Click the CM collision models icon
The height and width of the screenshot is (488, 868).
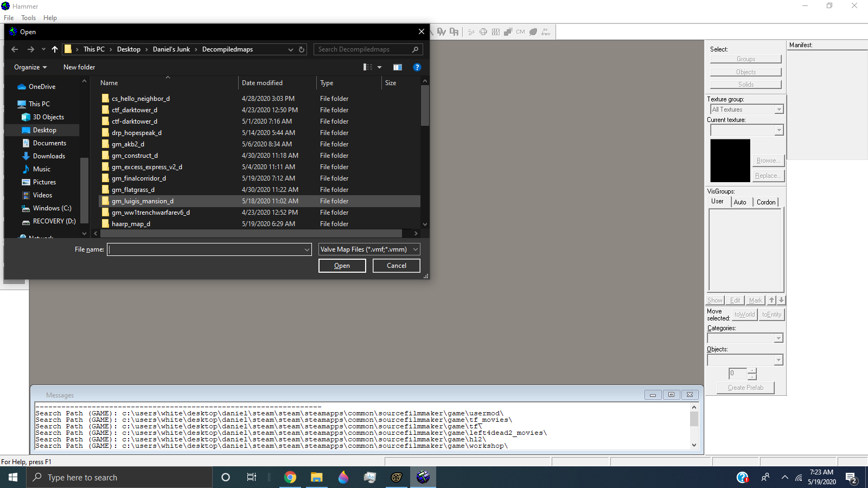click(521, 32)
